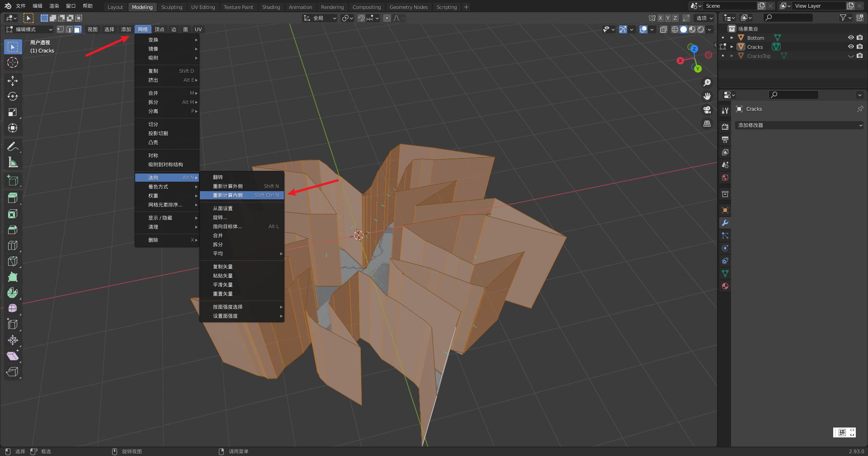
Task: Select the Poly Build tool
Action: [13, 277]
